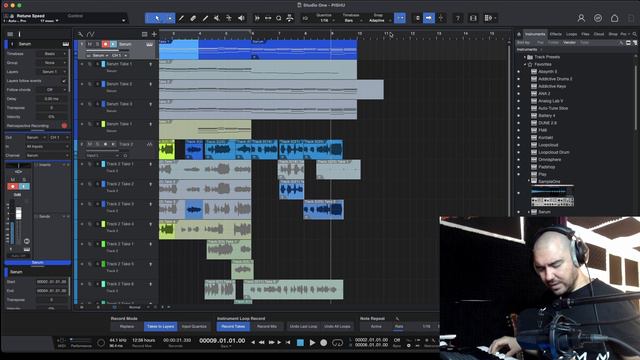
Task: Click the wrench options icon above the track list
Action: [80, 34]
